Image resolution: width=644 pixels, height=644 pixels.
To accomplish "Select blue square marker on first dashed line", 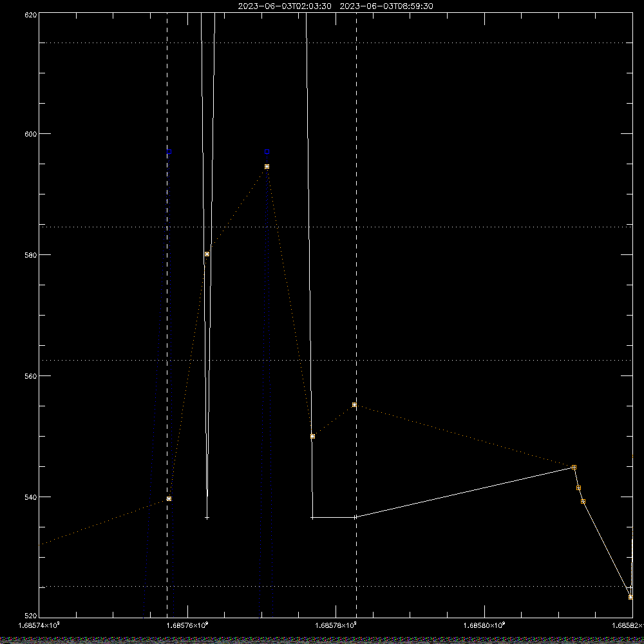I will [169, 152].
